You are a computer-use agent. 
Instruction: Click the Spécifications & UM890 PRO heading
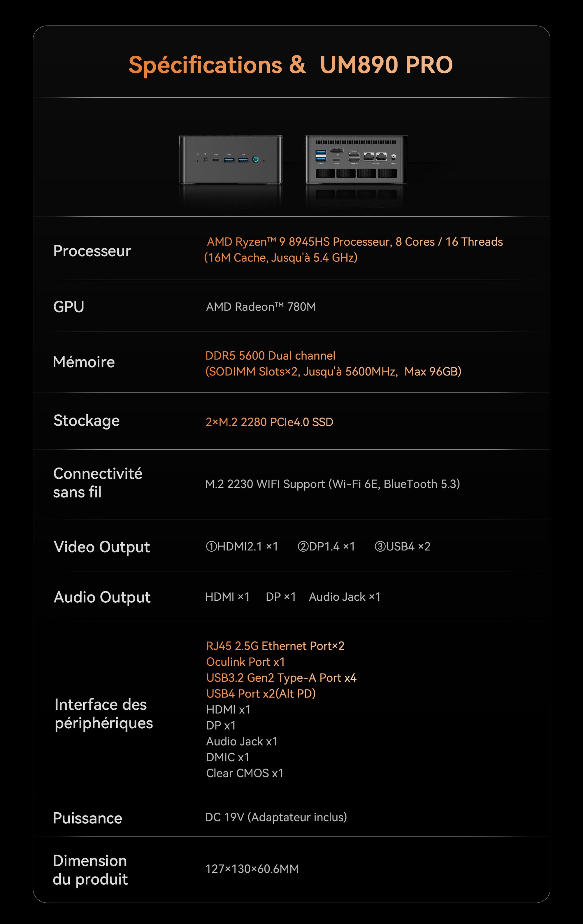click(x=291, y=64)
